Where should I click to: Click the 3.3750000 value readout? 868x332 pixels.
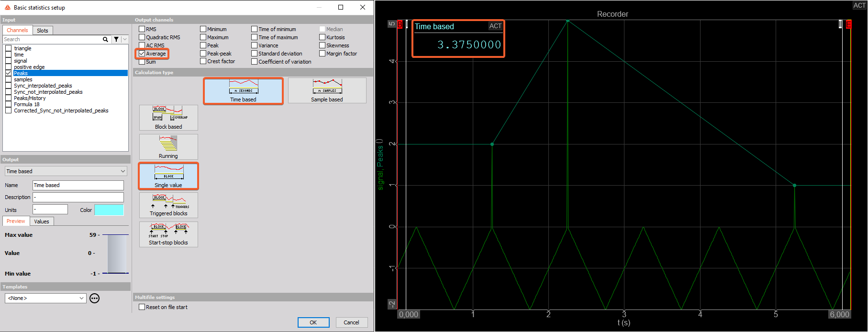tap(469, 45)
